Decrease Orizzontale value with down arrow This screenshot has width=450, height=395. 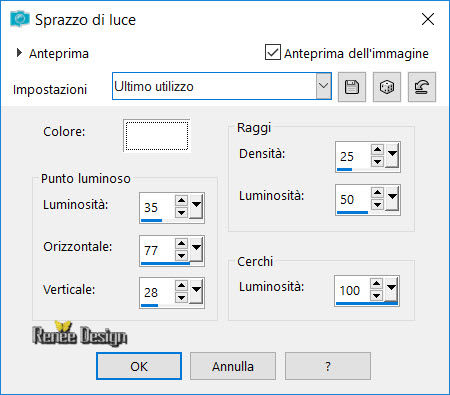pyautogui.click(x=181, y=256)
